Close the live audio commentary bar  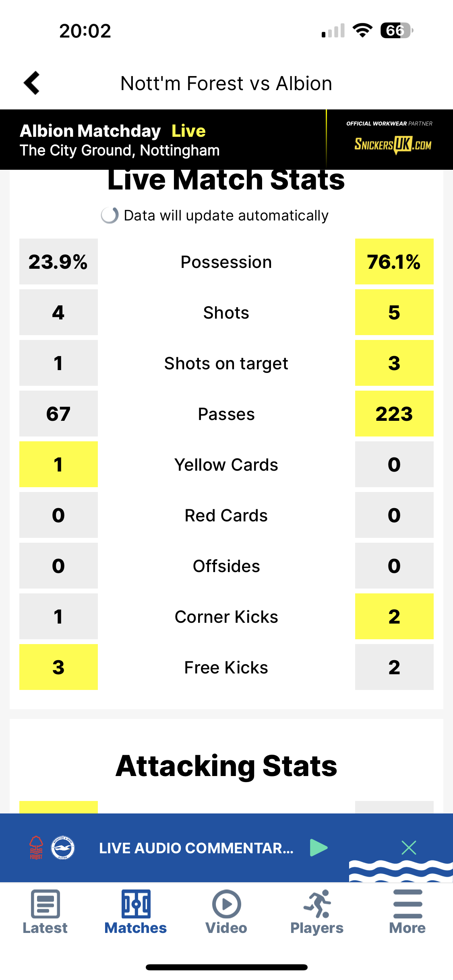pos(409,848)
